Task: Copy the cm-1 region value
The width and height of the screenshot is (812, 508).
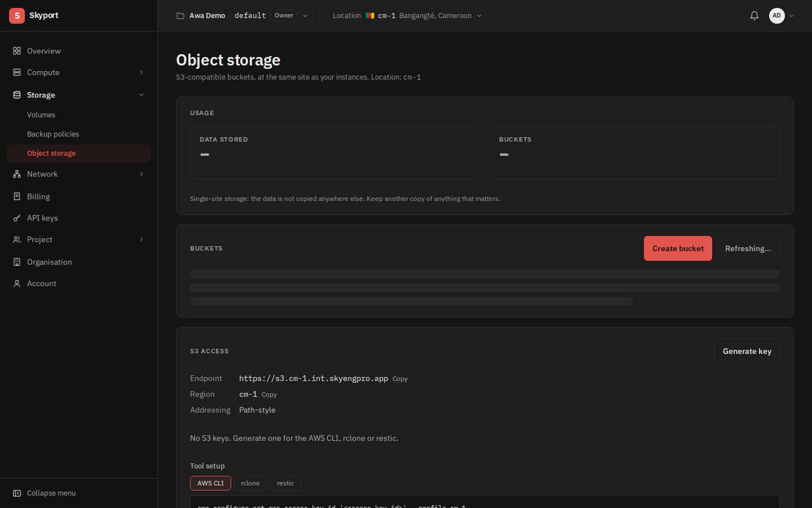Action: 269,395
